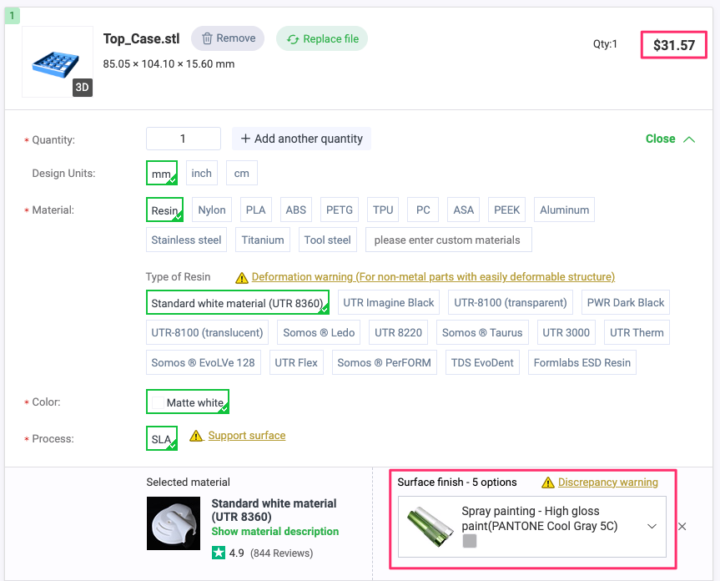Select cm as design units
720x581 pixels.
[x=241, y=173]
